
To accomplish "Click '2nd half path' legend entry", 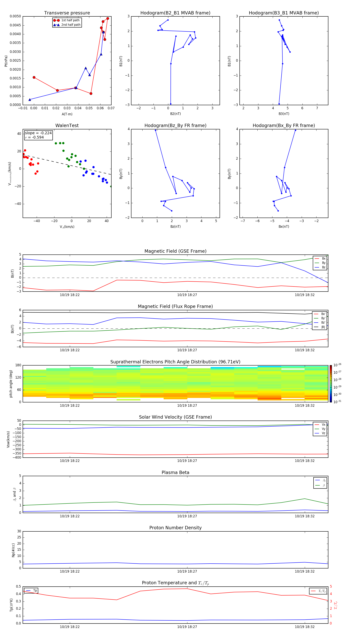I will (x=67, y=25).
